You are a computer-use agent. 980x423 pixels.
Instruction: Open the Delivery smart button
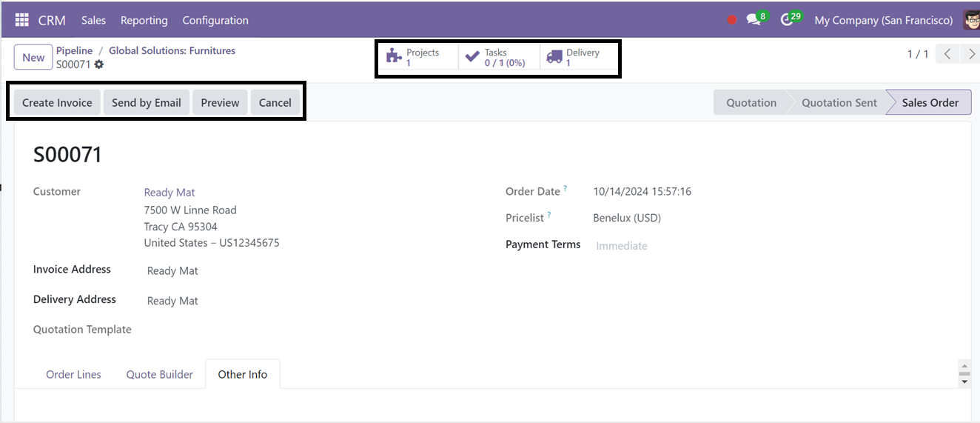[579, 57]
